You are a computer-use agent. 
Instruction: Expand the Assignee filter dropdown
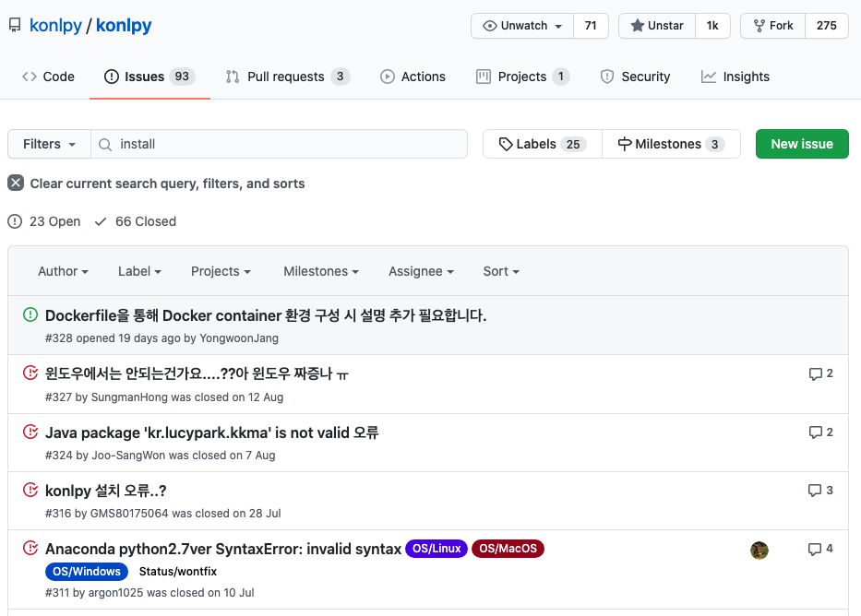421,271
